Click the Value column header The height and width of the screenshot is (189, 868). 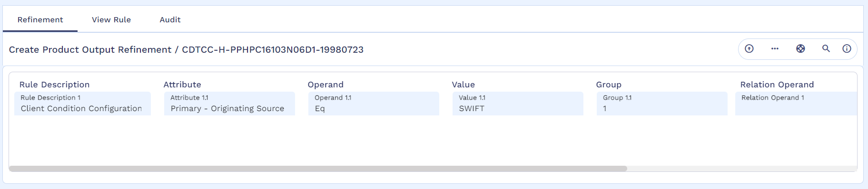[x=464, y=85]
